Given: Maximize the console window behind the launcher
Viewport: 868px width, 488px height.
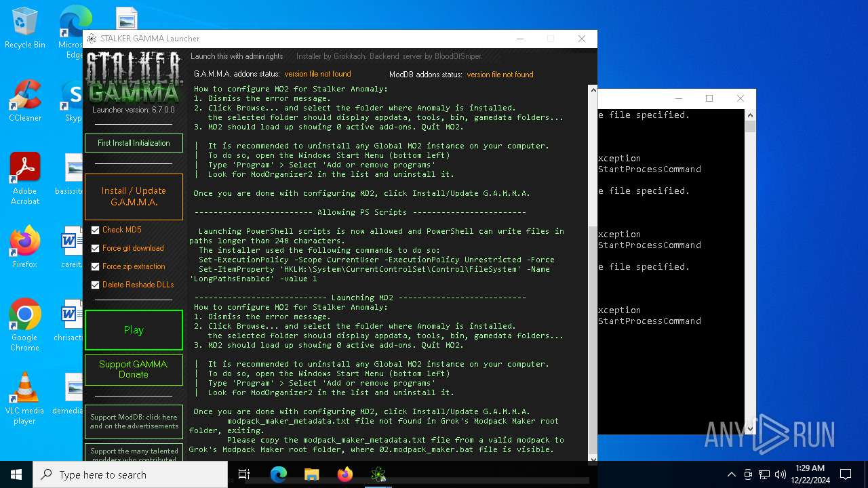Looking at the screenshot, I should pos(709,98).
